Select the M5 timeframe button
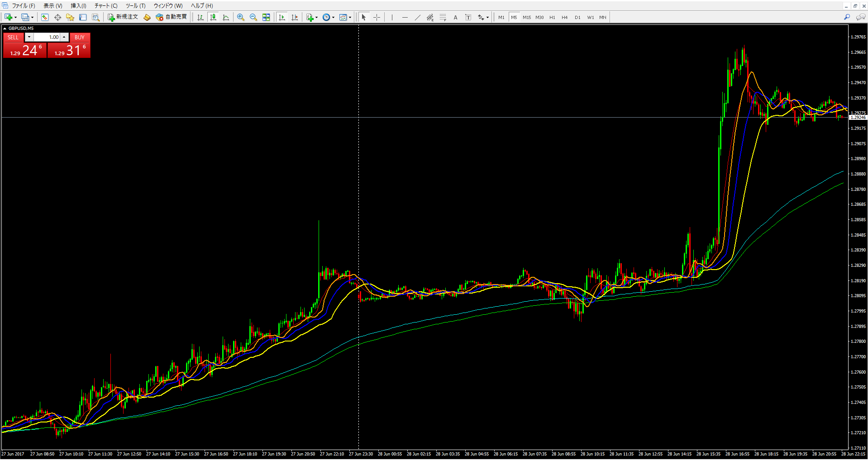 click(514, 17)
